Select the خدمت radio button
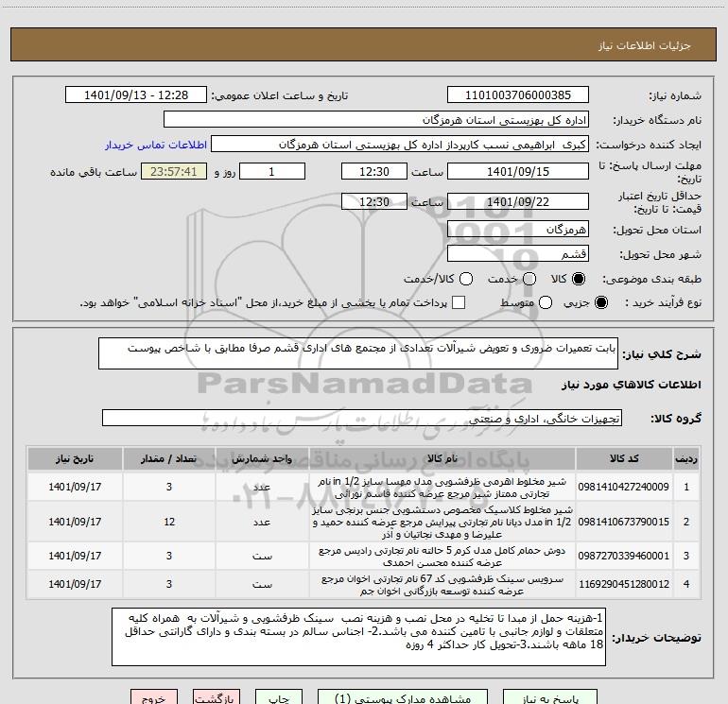This screenshot has height=704, width=728. tap(529, 279)
